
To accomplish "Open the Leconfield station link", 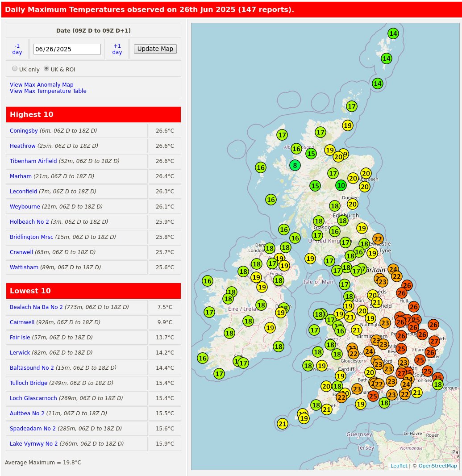I will click(x=23, y=191).
